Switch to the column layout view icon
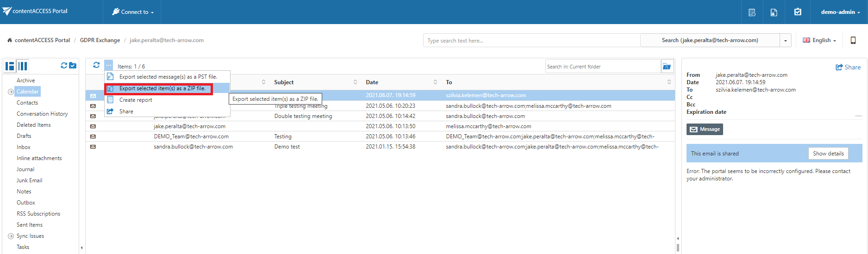This screenshot has width=868, height=254. [x=23, y=66]
